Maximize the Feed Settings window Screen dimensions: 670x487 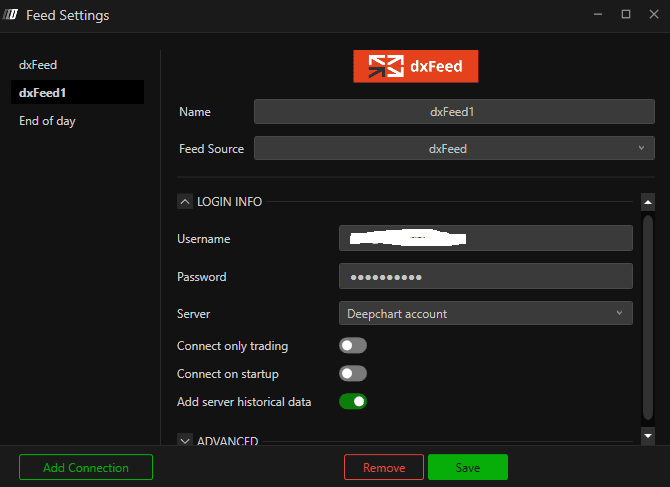point(626,15)
